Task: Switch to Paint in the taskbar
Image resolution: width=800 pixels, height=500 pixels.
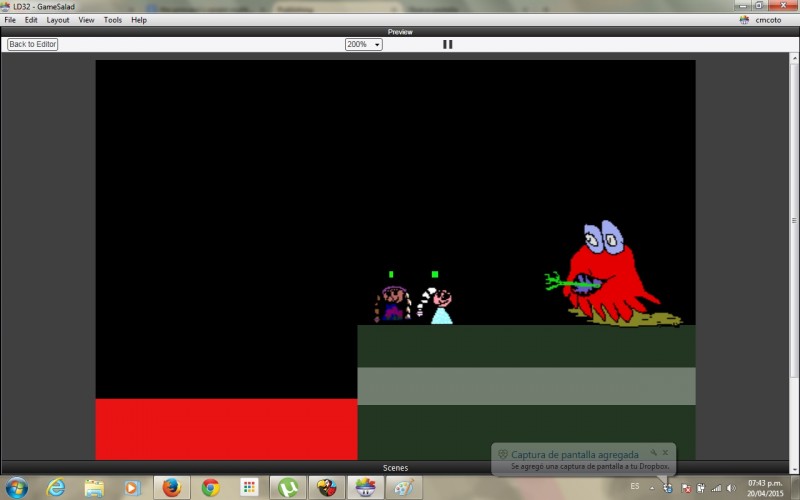Action: 404,488
